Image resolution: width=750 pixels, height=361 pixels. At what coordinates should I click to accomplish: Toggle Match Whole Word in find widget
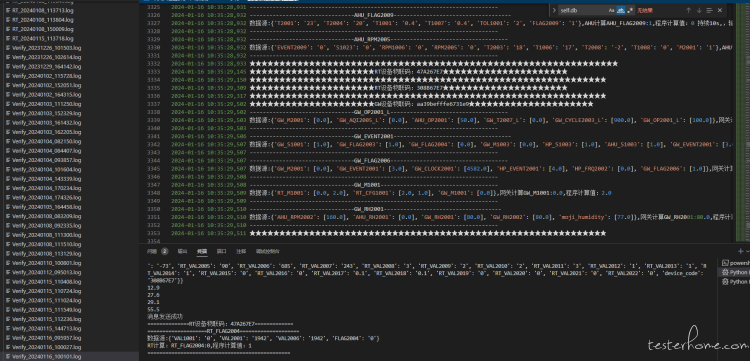[x=621, y=10]
